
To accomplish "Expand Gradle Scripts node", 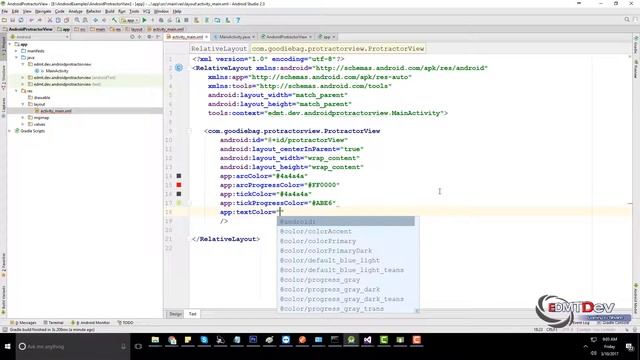I will 10,131.
